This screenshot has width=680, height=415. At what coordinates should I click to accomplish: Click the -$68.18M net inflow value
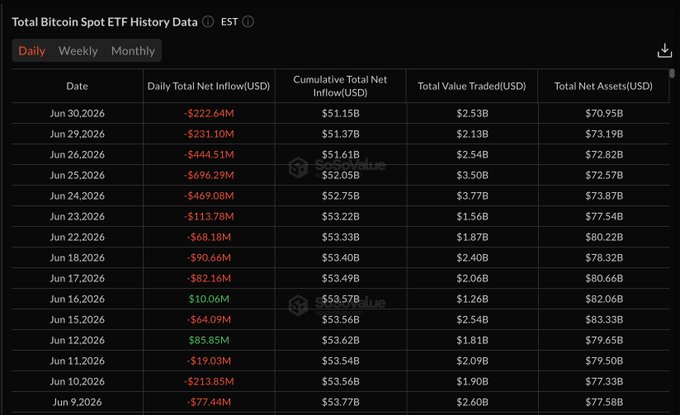209,237
